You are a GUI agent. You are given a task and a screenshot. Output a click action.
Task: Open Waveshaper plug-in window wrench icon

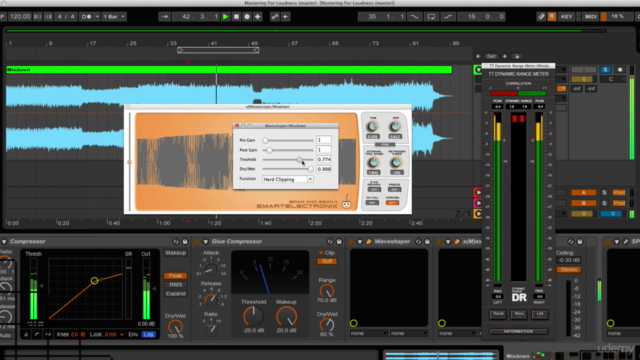coord(369,242)
